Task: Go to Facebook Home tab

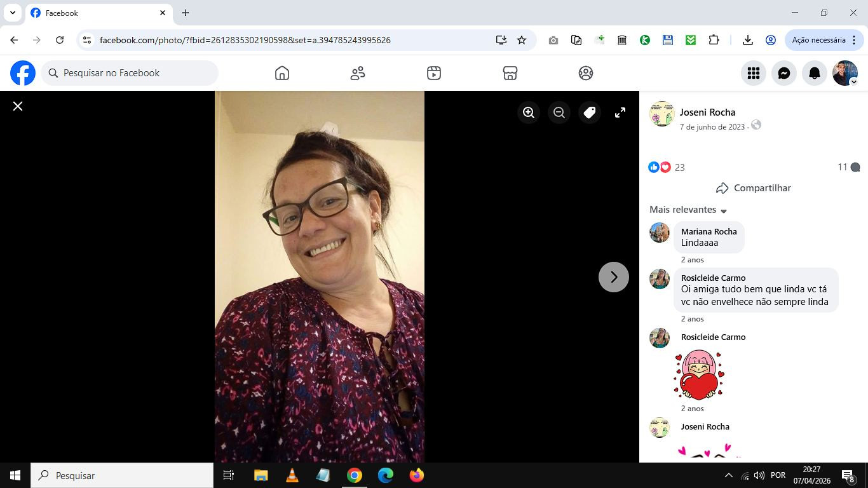Action: coord(282,73)
